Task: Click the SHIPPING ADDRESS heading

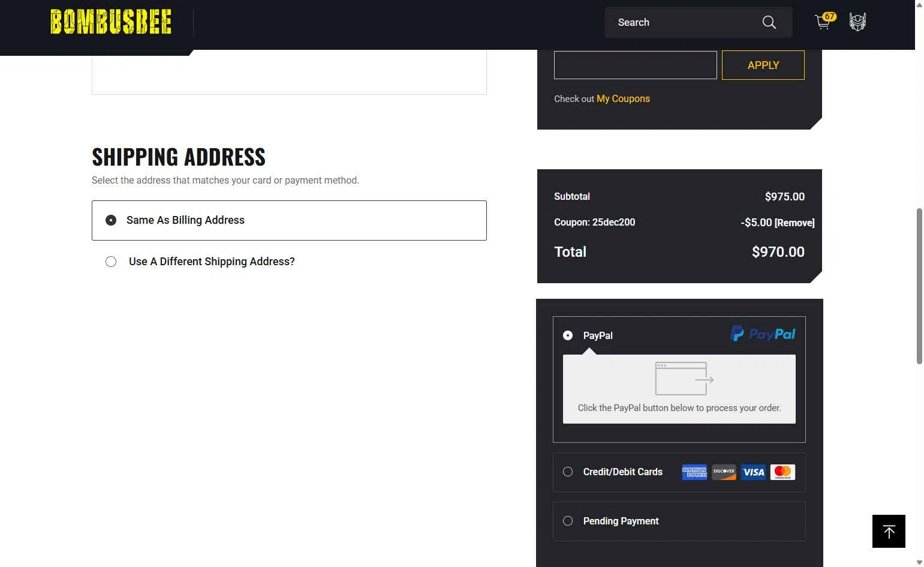Action: tap(179, 157)
